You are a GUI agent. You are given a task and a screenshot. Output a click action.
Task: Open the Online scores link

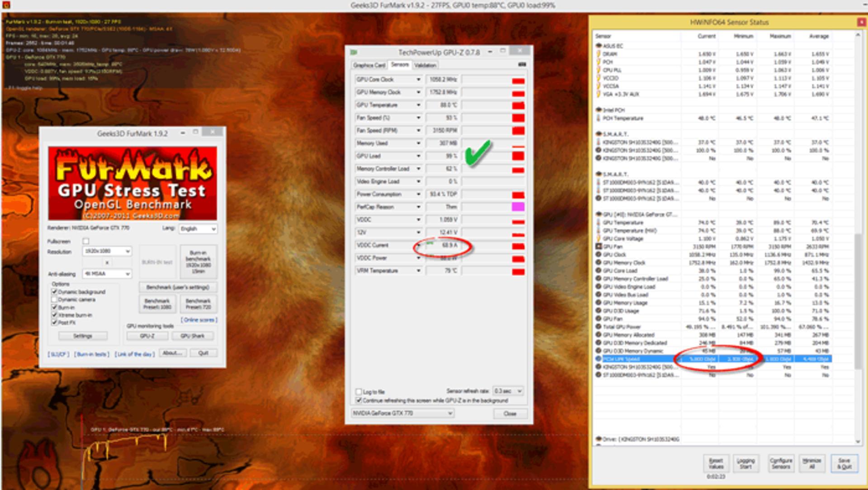[199, 320]
